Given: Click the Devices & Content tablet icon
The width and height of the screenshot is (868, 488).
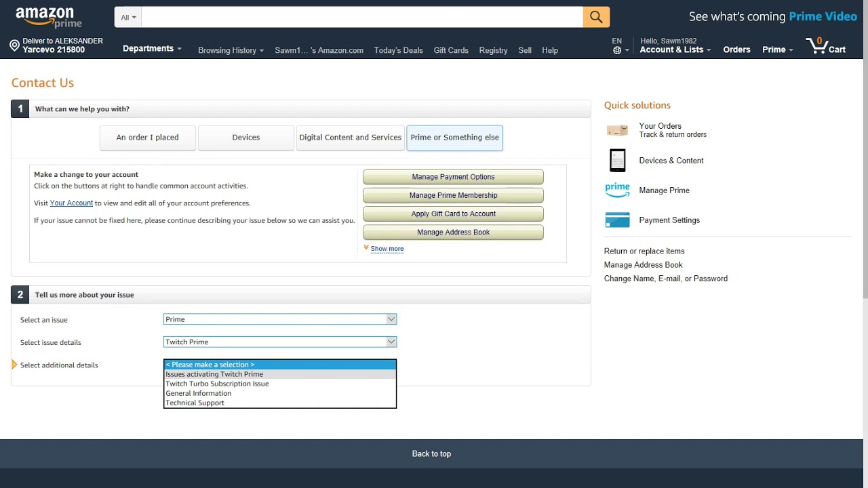Looking at the screenshot, I should [x=617, y=161].
